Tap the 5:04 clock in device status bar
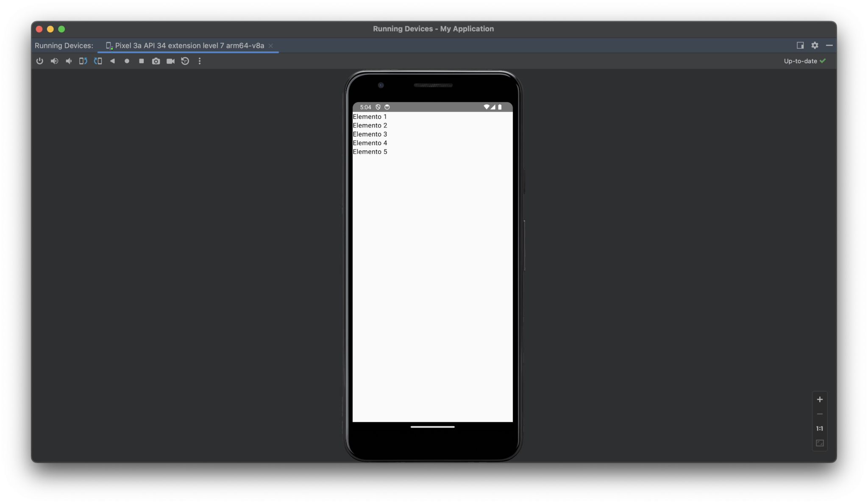 coord(365,107)
